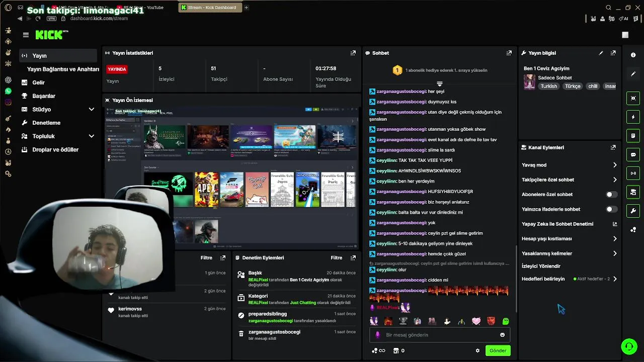Open Yayın Bağlantısı ve Anahtarı page
Screen dimensions: 644x362
point(63,69)
